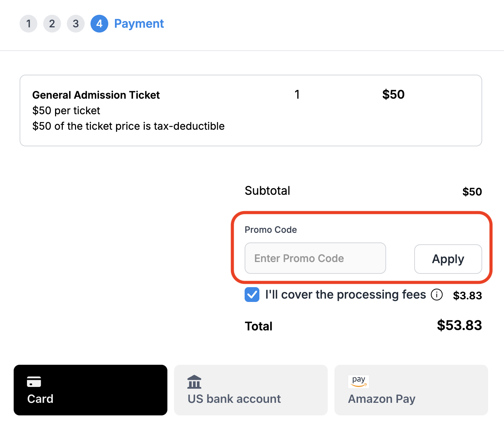
Task: Choose Amazon Pay payment label
Action: click(x=382, y=399)
